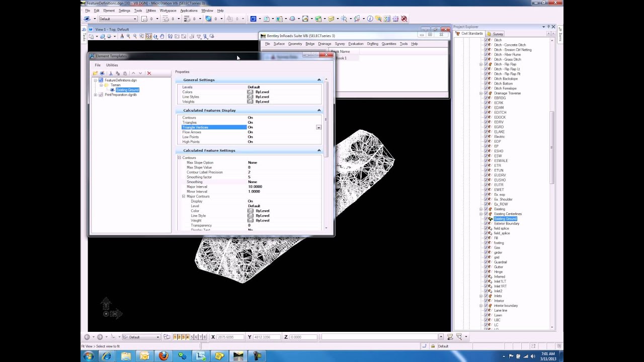The image size is (644, 362).
Task: Switch to the Civil Standards tab
Action: click(x=469, y=34)
